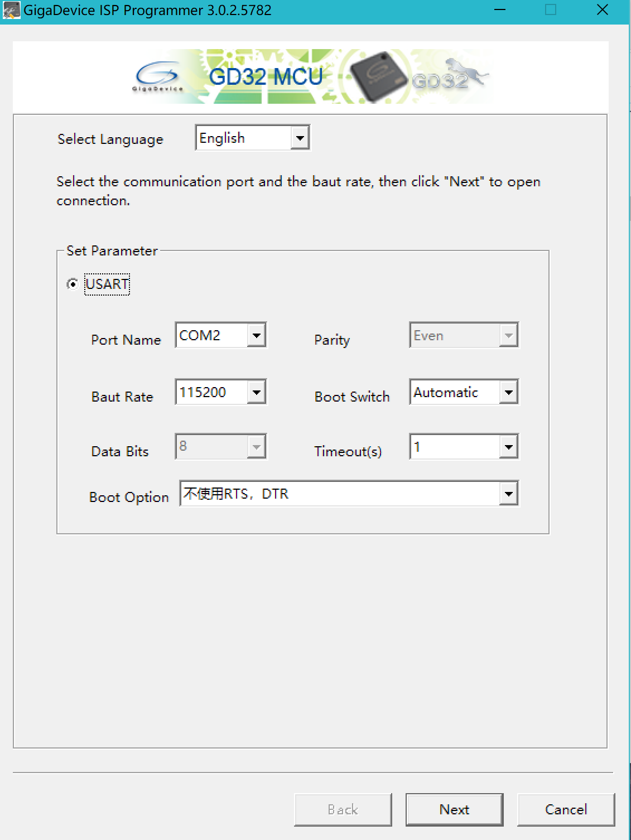Click the Timeout(s) label
Viewport: 631px width, 840px height.
click(348, 452)
